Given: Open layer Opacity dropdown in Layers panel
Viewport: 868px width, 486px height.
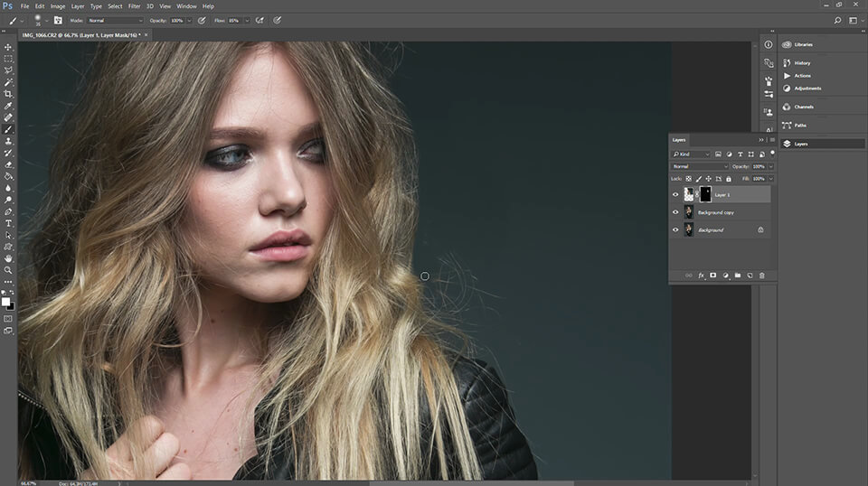Looking at the screenshot, I should [x=770, y=166].
